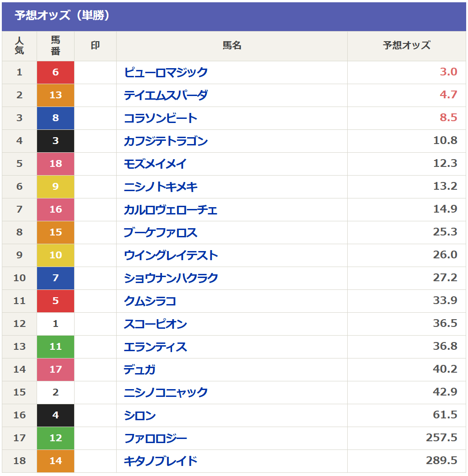The width and height of the screenshot is (468, 476).
Task: Select the ウイングレイテスト link
Action: coord(171,255)
